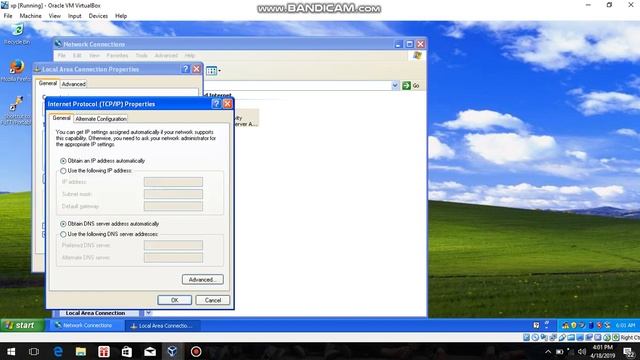Open the VirtualBox Input menu
Screen dimensions: 640x360
pos(75,16)
